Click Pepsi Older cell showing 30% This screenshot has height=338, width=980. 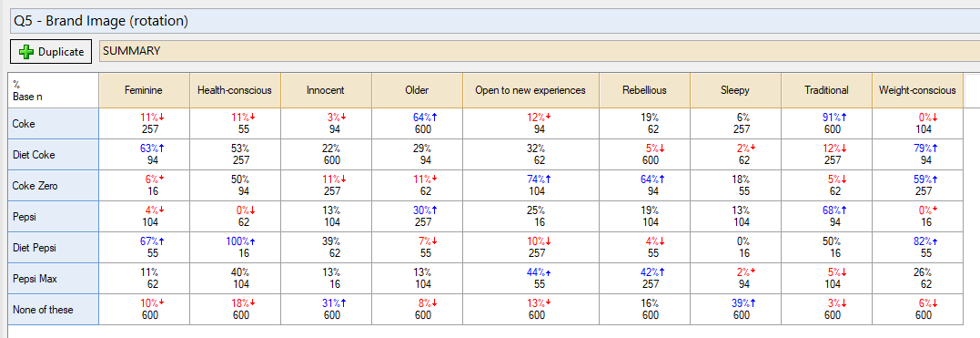click(417, 217)
